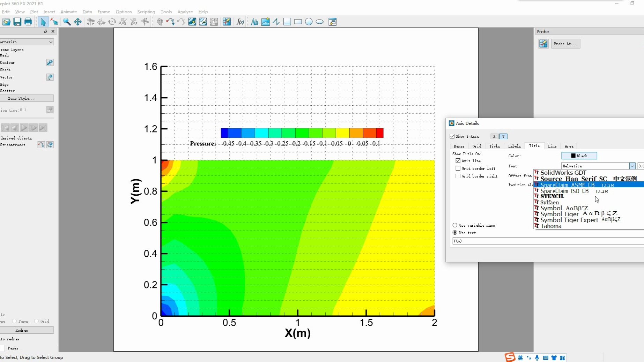Image resolution: width=644 pixels, height=362 pixels.
Task: Click the Print icon in toolbar
Action: (28, 22)
